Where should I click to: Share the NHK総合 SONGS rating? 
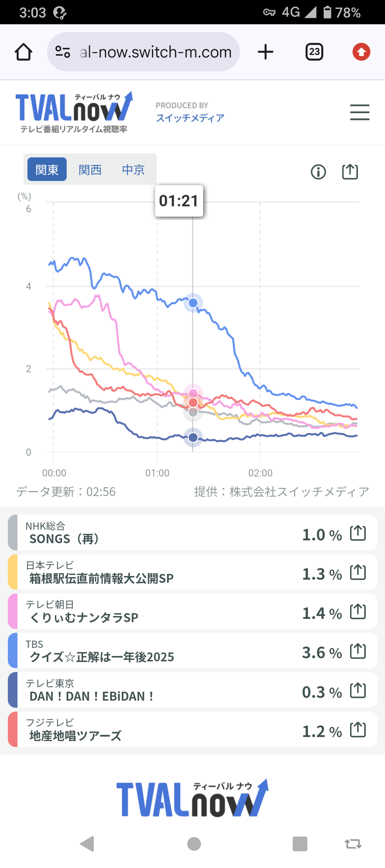[358, 533]
